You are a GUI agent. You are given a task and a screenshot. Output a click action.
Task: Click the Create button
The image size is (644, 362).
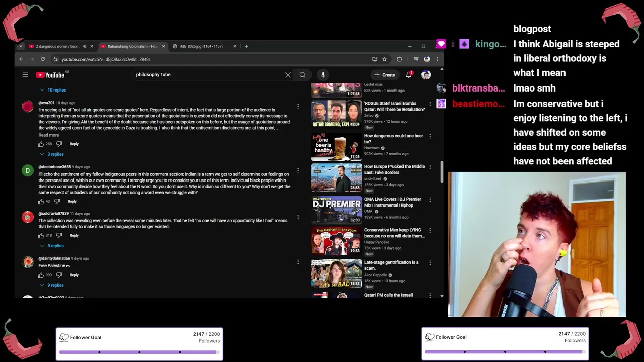(385, 75)
